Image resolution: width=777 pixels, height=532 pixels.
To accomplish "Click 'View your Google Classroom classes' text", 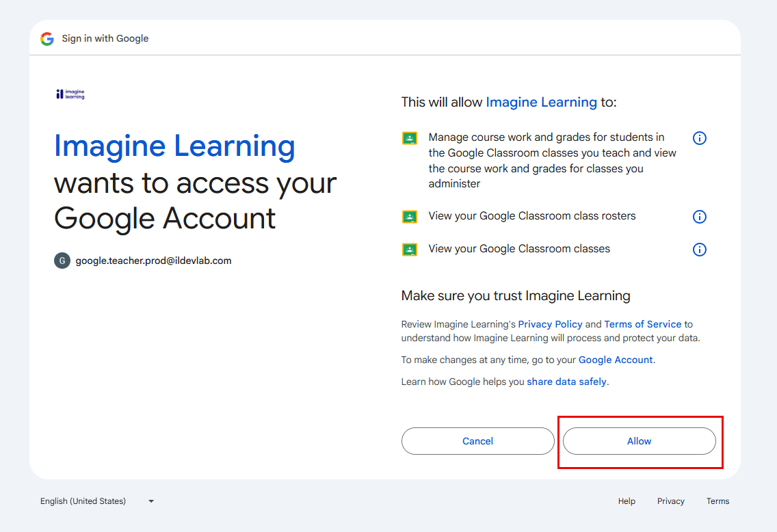I will (x=519, y=249).
